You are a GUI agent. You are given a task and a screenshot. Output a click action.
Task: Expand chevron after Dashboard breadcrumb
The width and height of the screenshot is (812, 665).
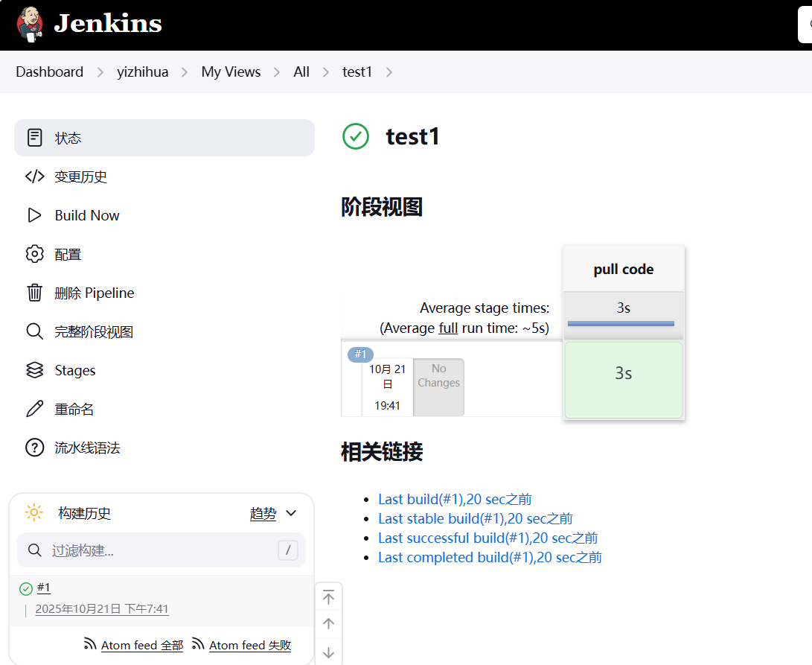coord(100,72)
